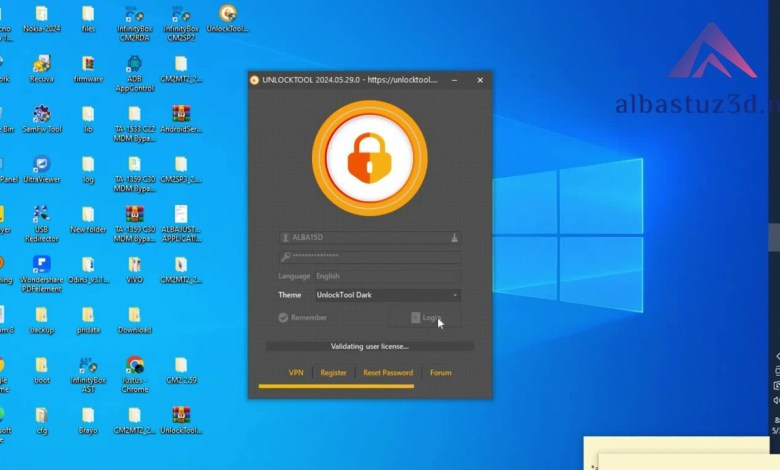
Task: Open the files folder on the desktop
Action: pos(88,19)
